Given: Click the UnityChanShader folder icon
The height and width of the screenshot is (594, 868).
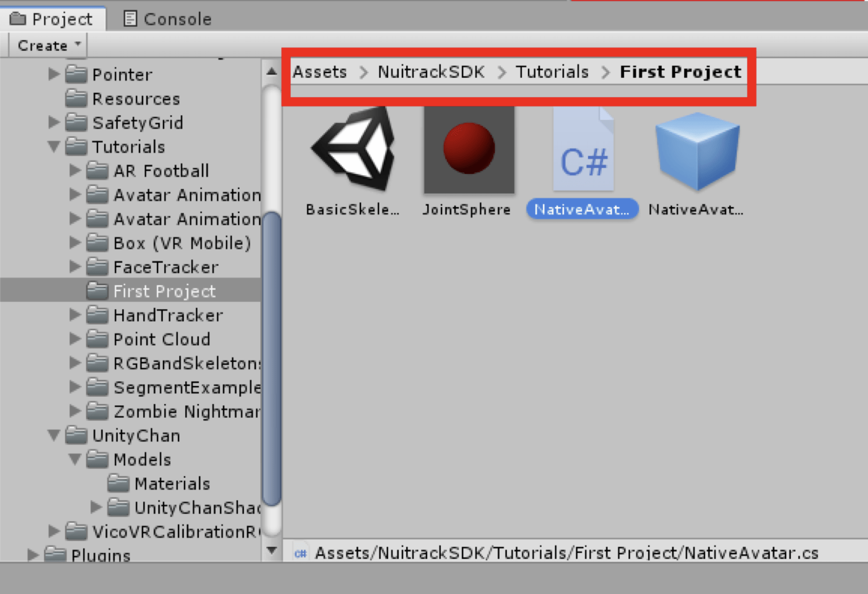Looking at the screenshot, I should pos(118,508).
